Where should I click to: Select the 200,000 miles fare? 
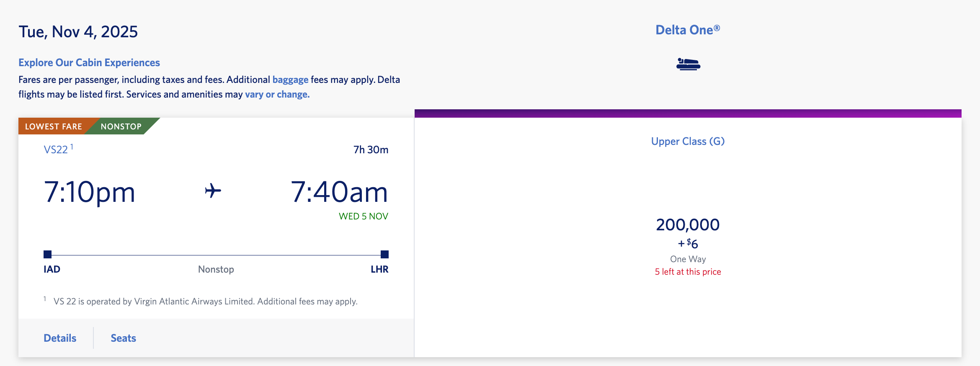point(688,225)
